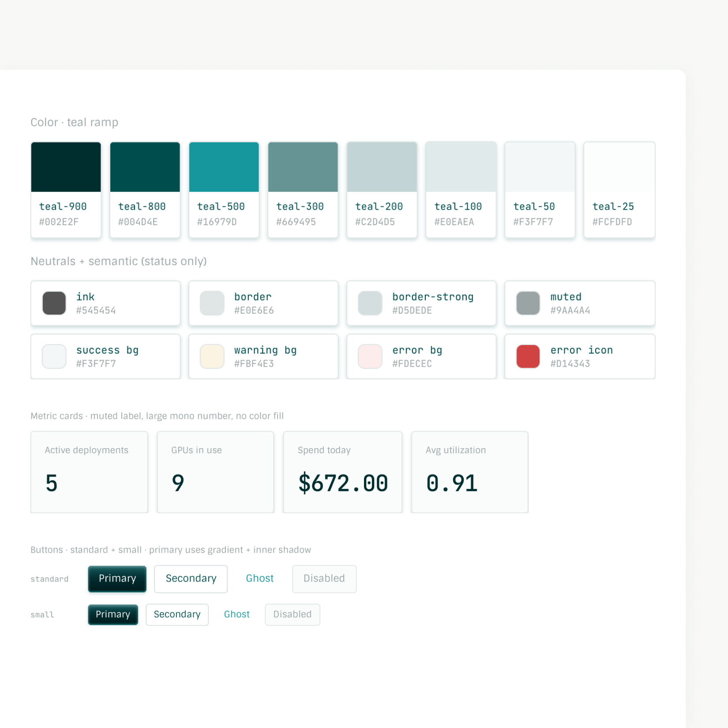Click the '0.91' utilization value
This screenshot has height=728, width=728.
click(451, 483)
